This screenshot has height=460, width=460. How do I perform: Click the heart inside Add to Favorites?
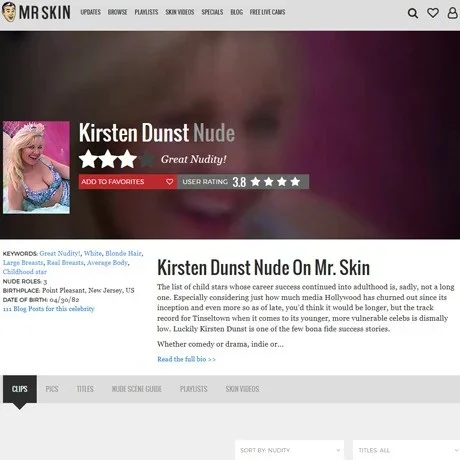click(169, 182)
